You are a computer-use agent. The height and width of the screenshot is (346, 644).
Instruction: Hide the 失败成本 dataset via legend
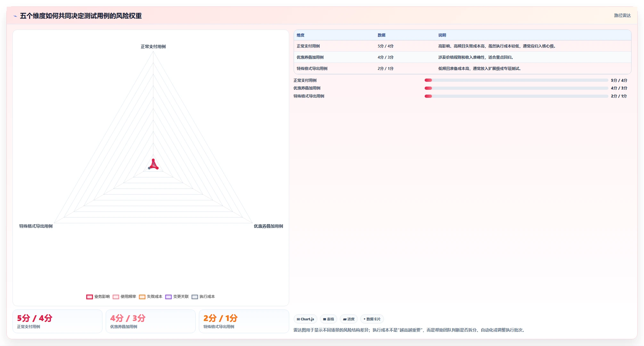151,297
